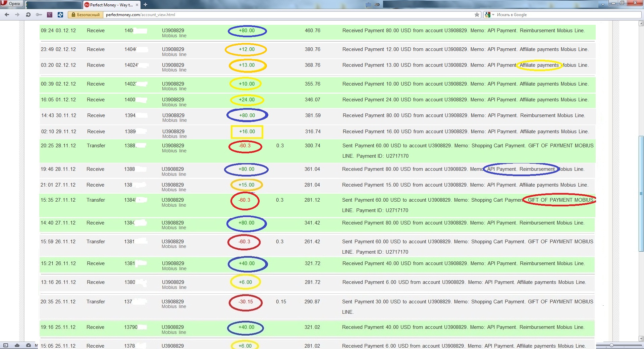Select the 316.74 balance value
The image size is (644, 349).
coord(313,132)
